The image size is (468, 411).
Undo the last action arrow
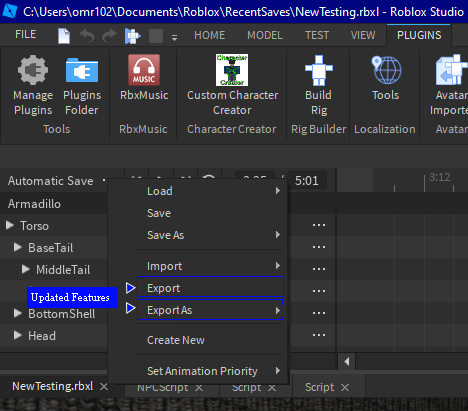[x=87, y=35]
